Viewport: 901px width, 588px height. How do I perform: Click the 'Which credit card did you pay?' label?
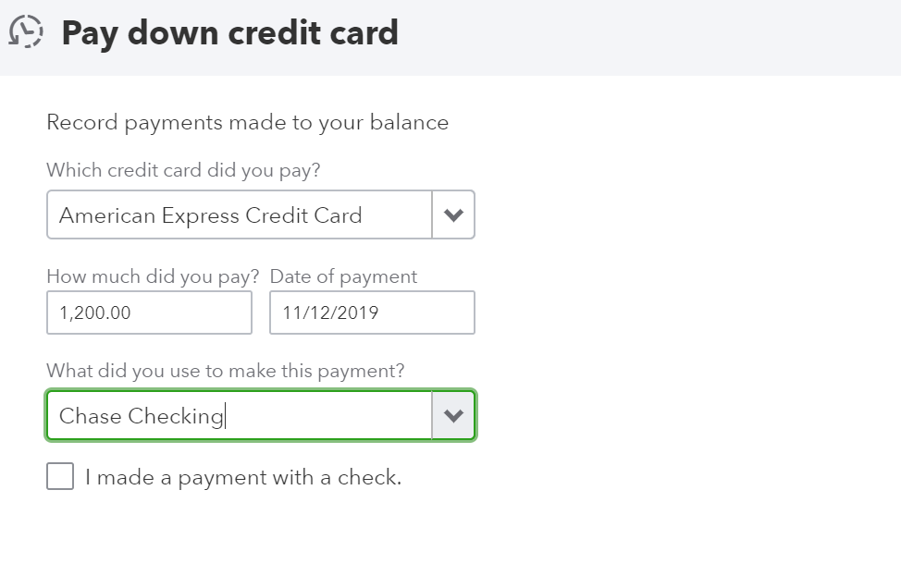pyautogui.click(x=183, y=170)
